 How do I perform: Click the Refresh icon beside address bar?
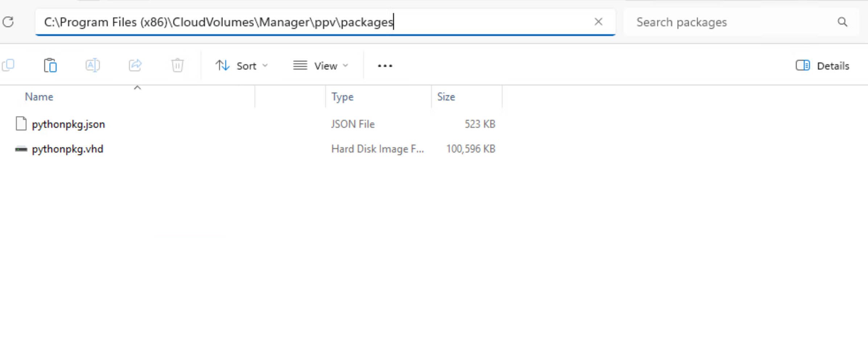(8, 22)
